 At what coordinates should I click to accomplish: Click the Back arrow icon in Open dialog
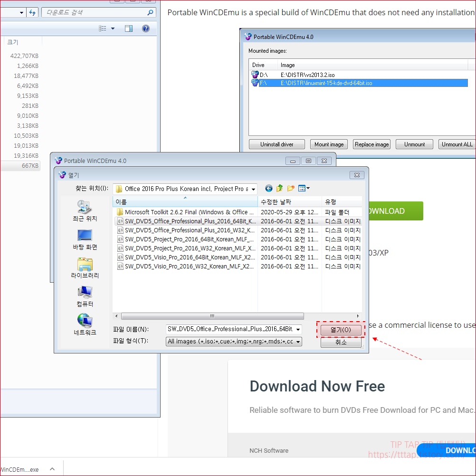(x=269, y=189)
